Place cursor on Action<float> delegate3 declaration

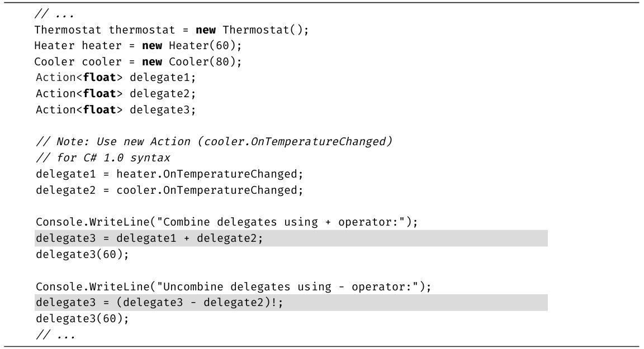click(116, 110)
